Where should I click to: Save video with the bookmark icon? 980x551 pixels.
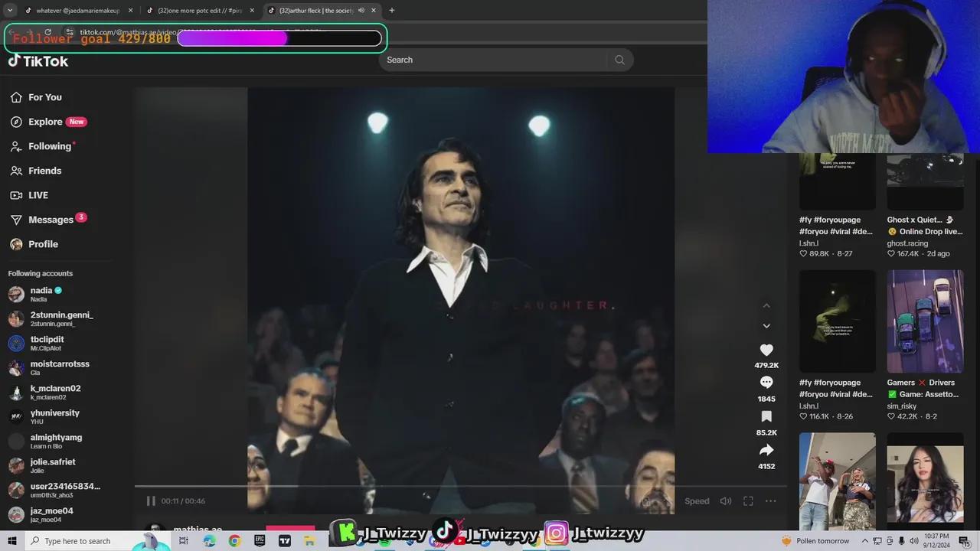pos(766,416)
